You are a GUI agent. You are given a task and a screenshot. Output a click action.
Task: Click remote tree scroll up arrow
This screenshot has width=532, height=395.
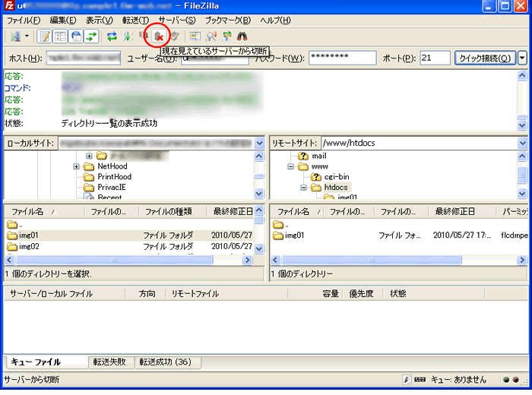pyautogui.click(x=522, y=156)
